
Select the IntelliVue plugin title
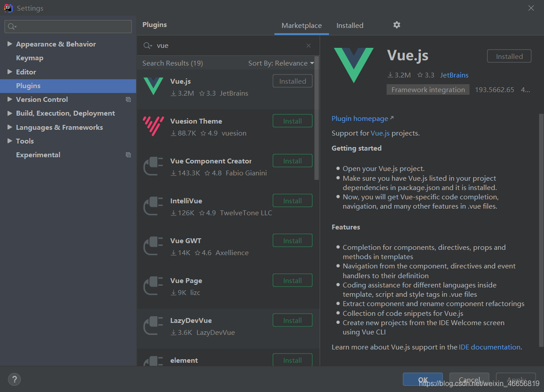point(186,201)
